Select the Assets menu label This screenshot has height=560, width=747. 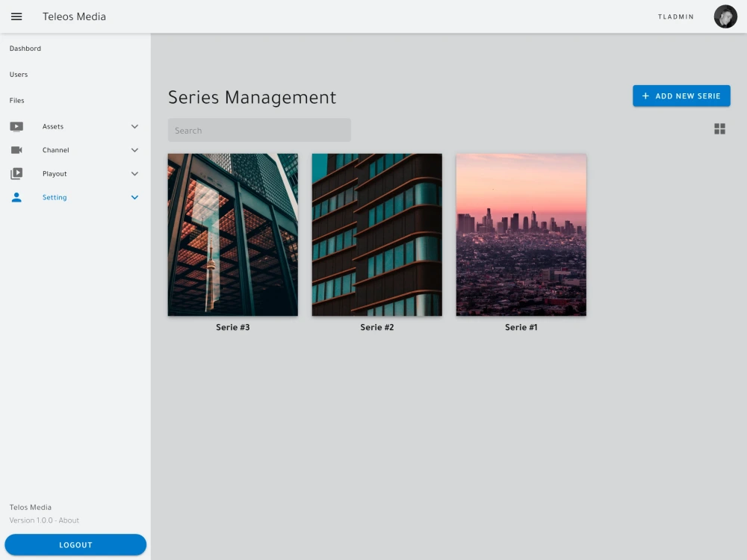[x=53, y=127]
